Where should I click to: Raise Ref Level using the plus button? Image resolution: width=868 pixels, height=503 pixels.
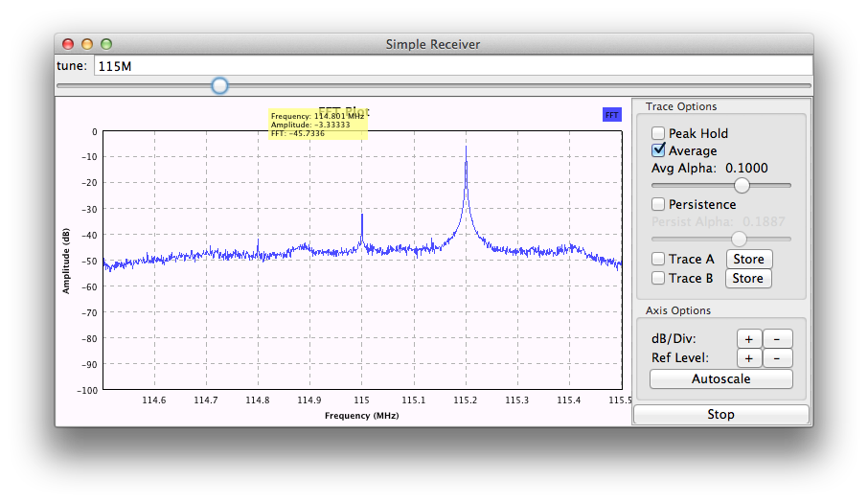click(x=749, y=358)
